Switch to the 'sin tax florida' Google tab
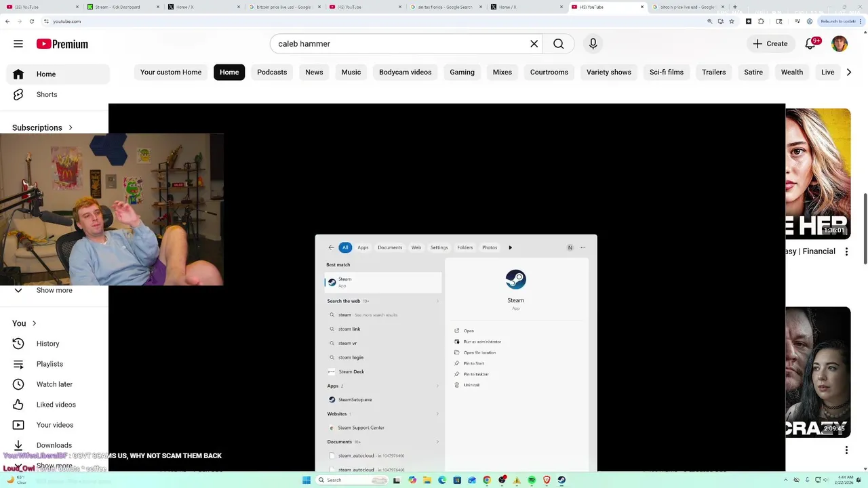Screen dimensions: 868x488 point(446,7)
